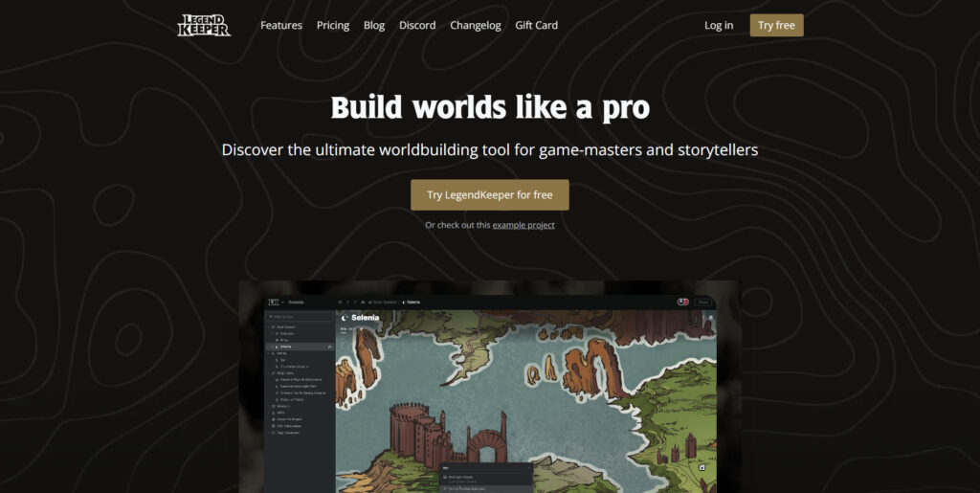Visit the Discord community link
Screen dimensions: 980x493
click(417, 26)
